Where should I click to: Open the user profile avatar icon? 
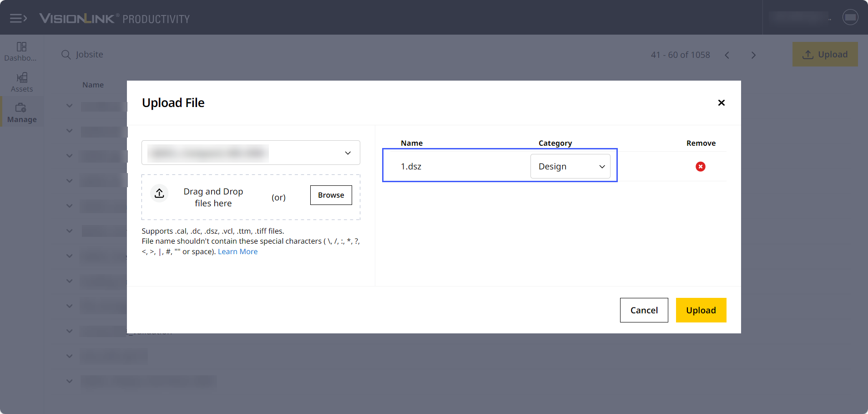(x=850, y=17)
